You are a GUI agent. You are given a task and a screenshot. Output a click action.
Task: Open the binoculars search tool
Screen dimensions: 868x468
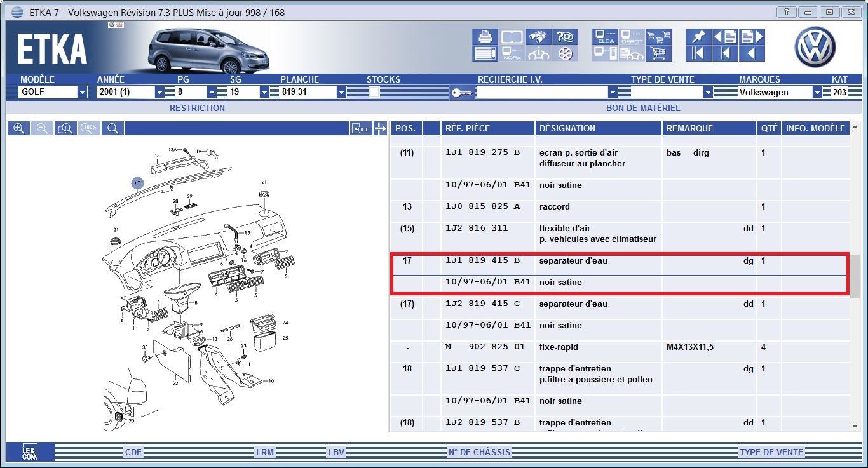[x=538, y=37]
